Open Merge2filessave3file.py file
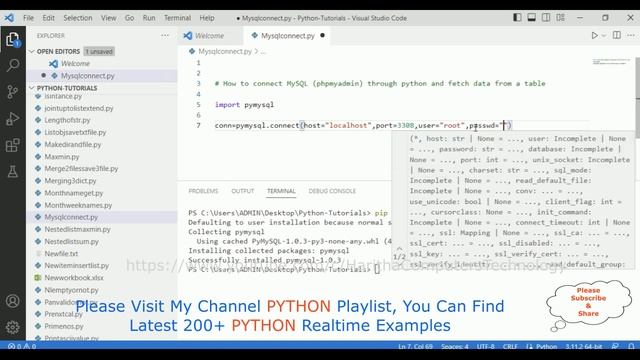 81,169
